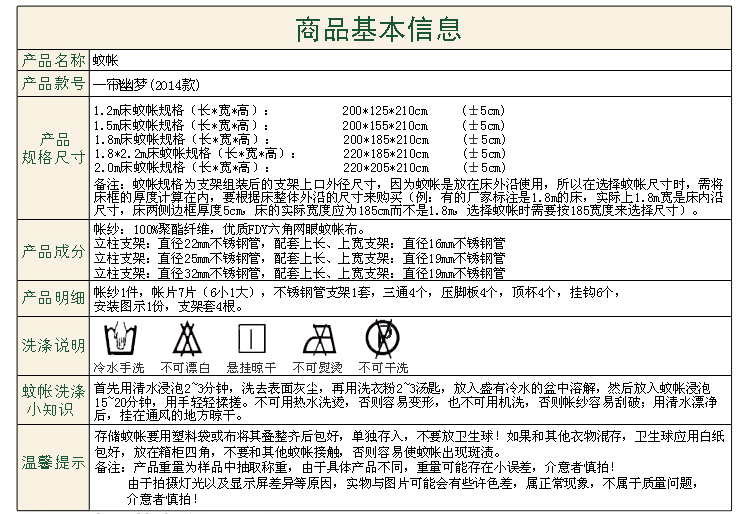Click the caption 不可干洗
750x514 pixels.
pos(383,368)
